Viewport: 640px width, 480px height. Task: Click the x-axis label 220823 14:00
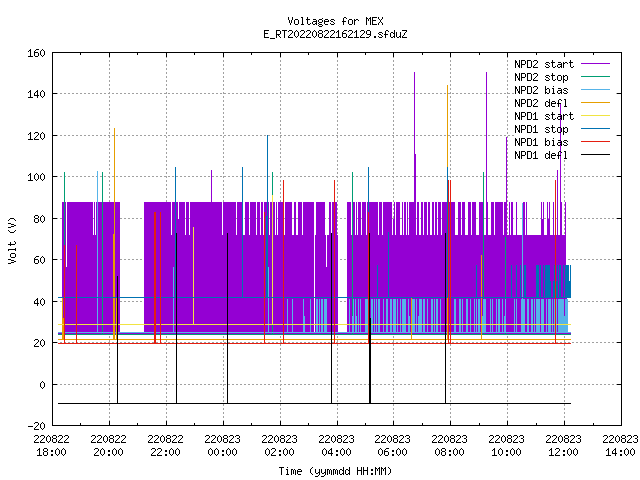620,446
